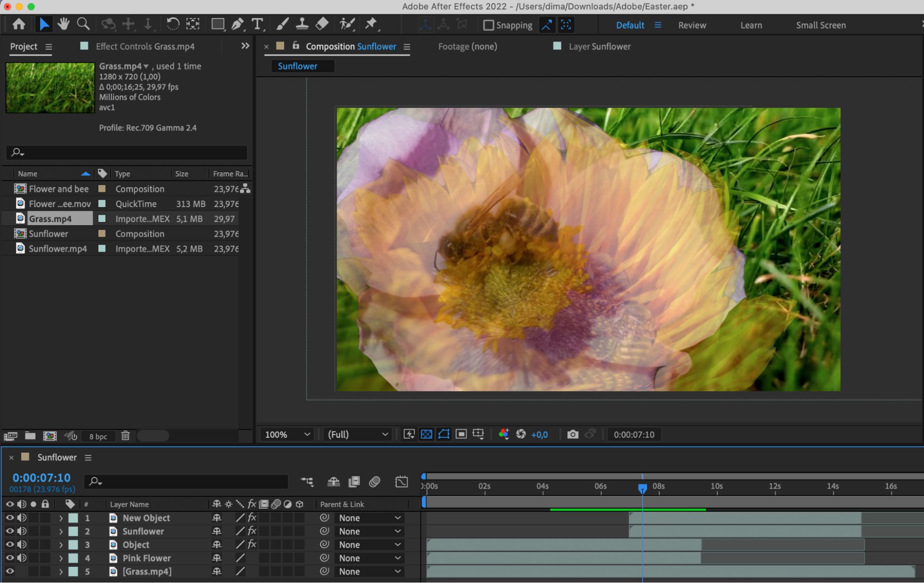The image size is (924, 583).
Task: Hide the Sunflower layer in timeline
Action: pyautogui.click(x=10, y=531)
